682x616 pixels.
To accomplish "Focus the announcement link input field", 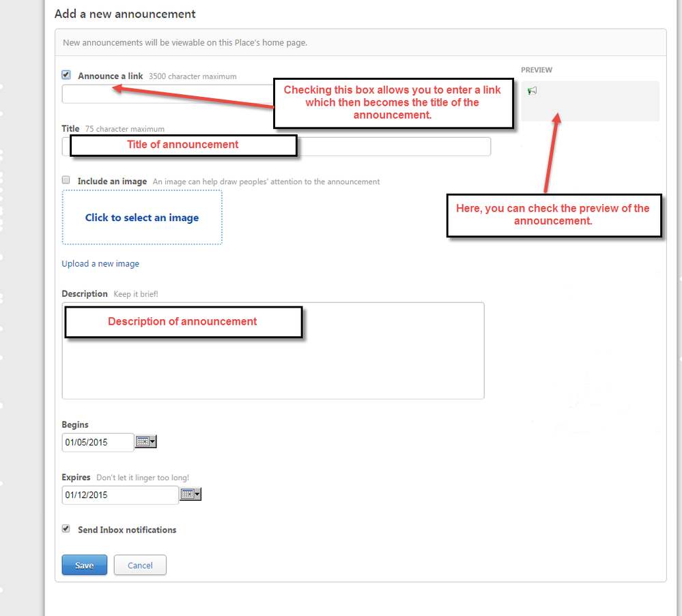I will [164, 94].
